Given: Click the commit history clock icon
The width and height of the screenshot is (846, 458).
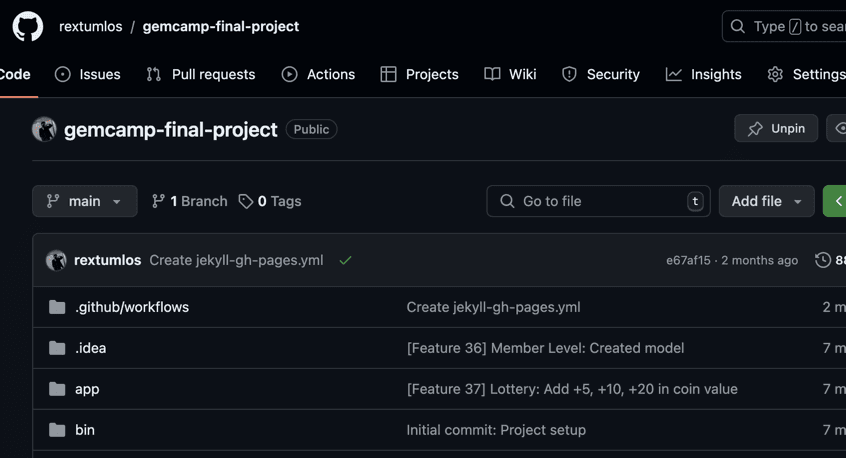Looking at the screenshot, I should click(x=822, y=260).
